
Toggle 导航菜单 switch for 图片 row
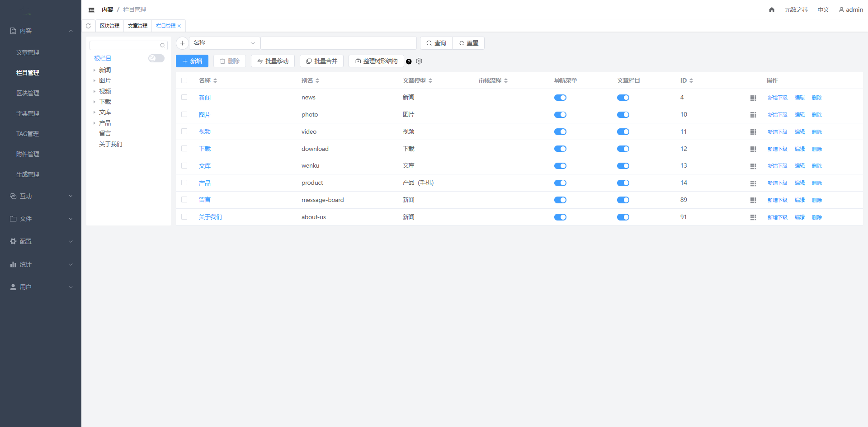point(560,115)
